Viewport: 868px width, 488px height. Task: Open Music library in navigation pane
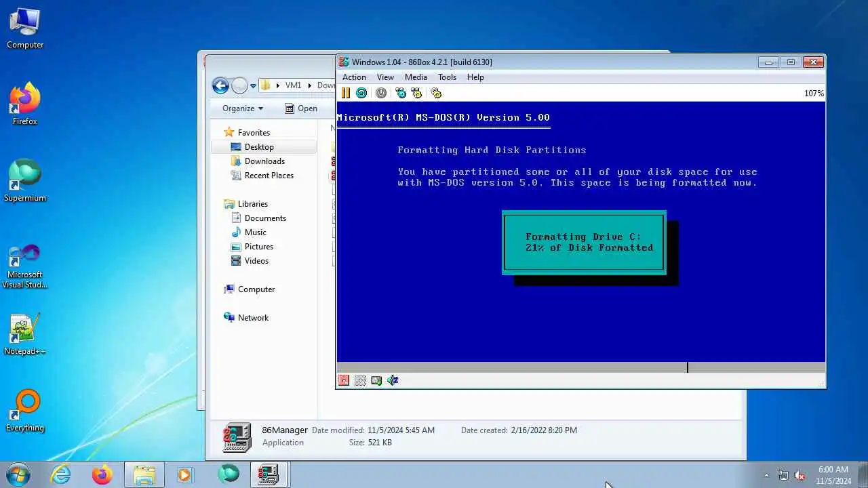coord(256,232)
